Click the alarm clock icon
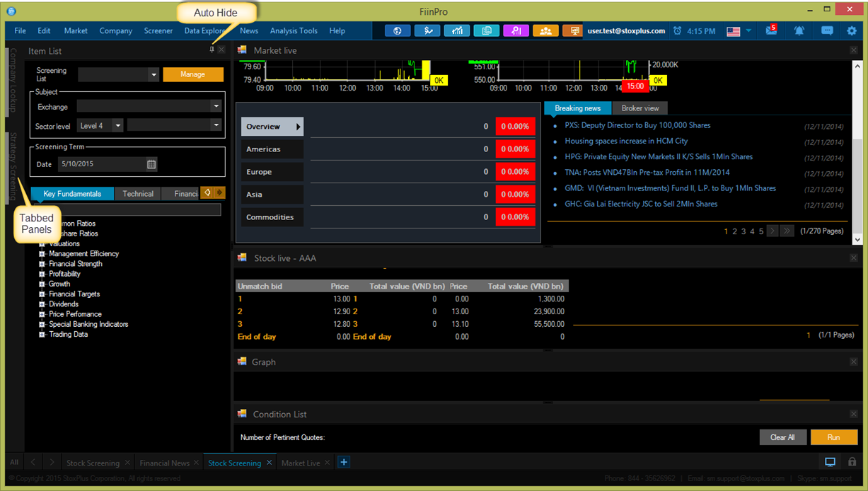The width and height of the screenshot is (868, 491). pos(677,31)
